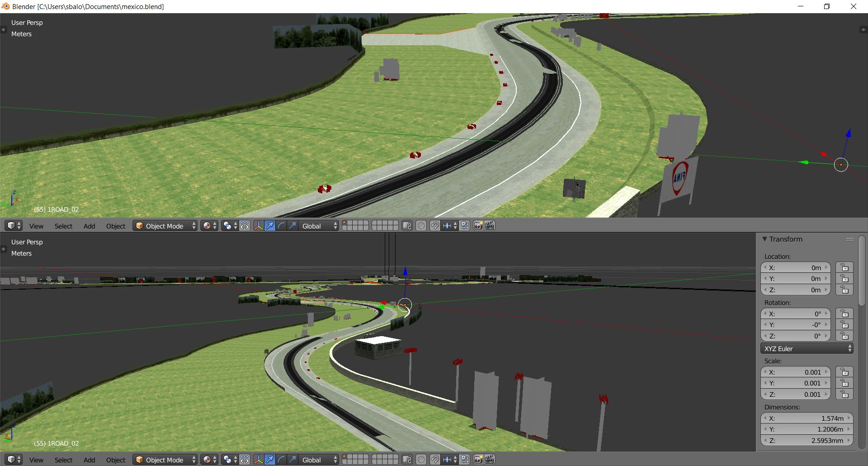The width and height of the screenshot is (868, 466).
Task: Toggle proportional editing circle in lower header
Action: [421, 460]
